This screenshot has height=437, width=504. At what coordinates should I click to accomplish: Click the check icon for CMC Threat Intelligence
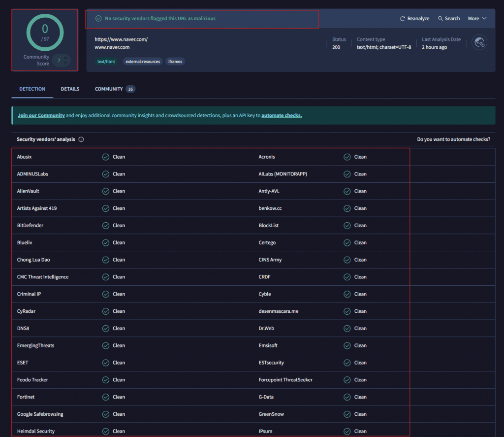[x=106, y=277]
